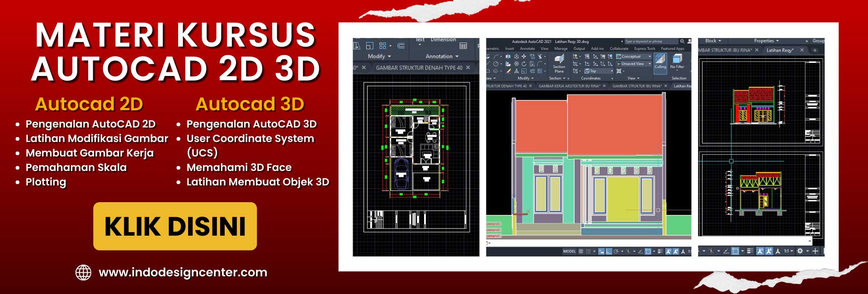This screenshot has width=868, height=294.
Task: Open snap mode dropdown arrow in status bar
Action: click(x=594, y=251)
